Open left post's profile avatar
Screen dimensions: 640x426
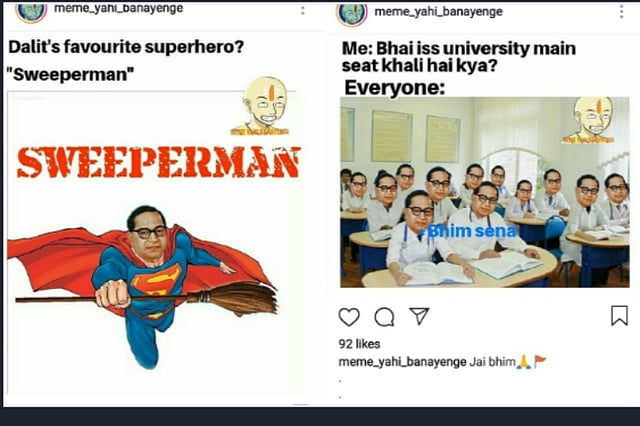31,13
